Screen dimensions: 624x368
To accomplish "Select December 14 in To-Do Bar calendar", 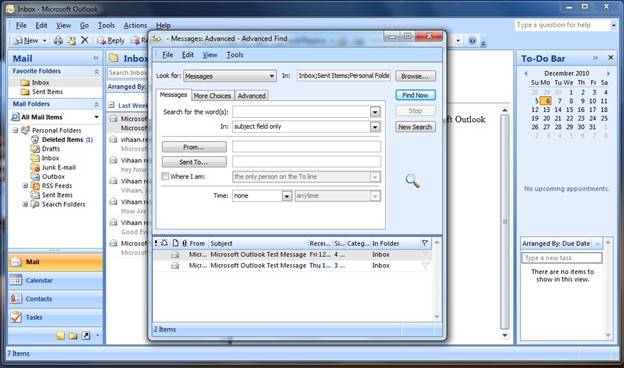I will pyautogui.click(x=558, y=109).
